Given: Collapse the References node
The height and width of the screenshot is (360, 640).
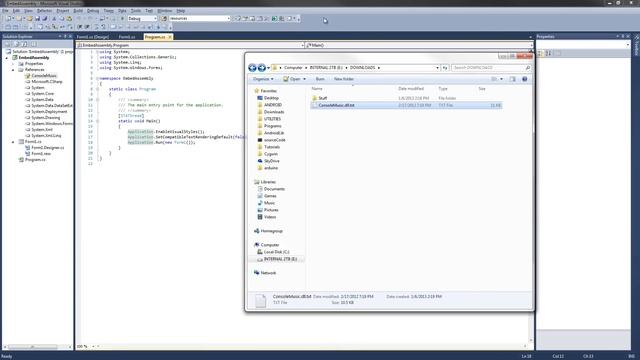Looking at the screenshot, I should (13, 70).
